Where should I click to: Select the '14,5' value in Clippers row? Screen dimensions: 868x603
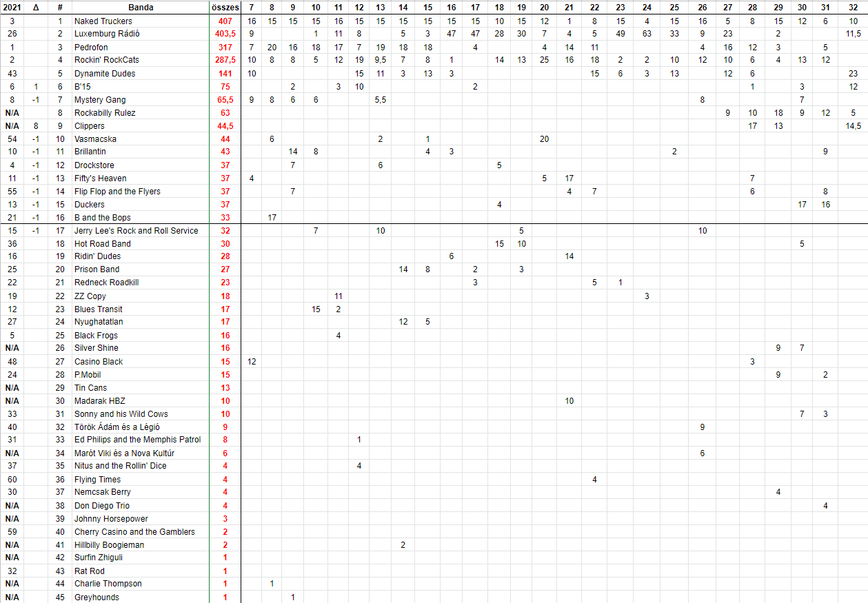pos(853,126)
